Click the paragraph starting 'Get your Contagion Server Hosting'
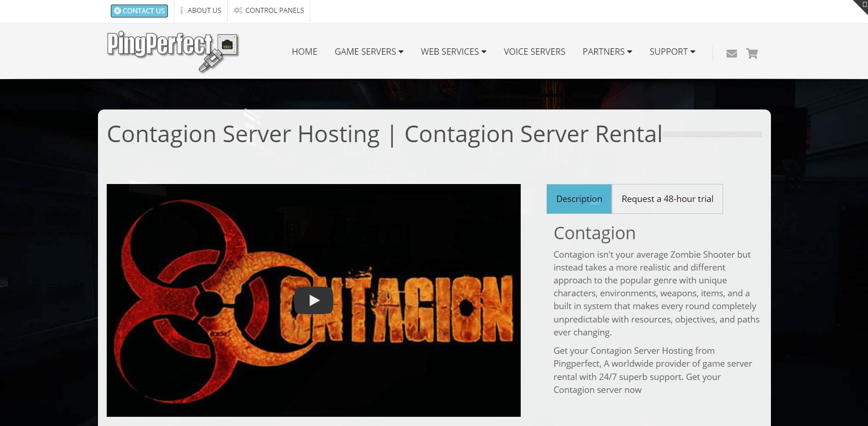Viewport: 868px width, 426px height. point(653,370)
